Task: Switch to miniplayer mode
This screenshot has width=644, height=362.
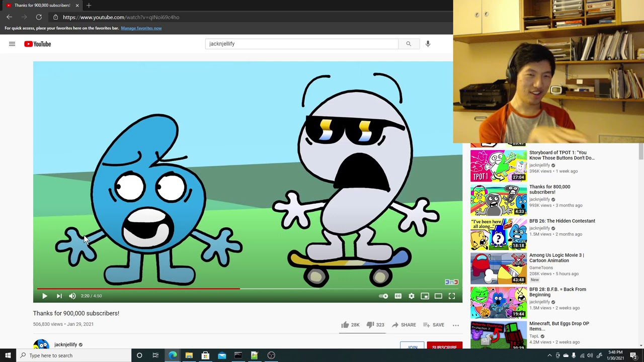Action: (x=425, y=296)
